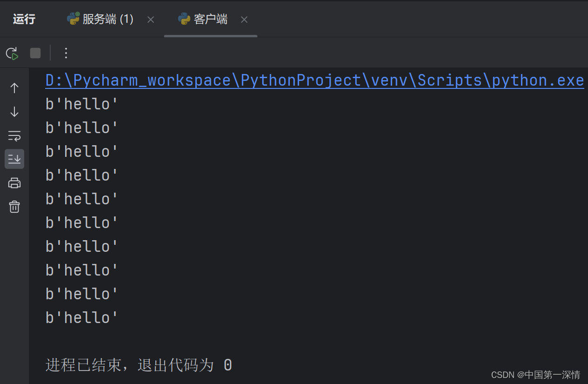Navigate down the stack trace
The height and width of the screenshot is (384, 588).
[x=14, y=112]
